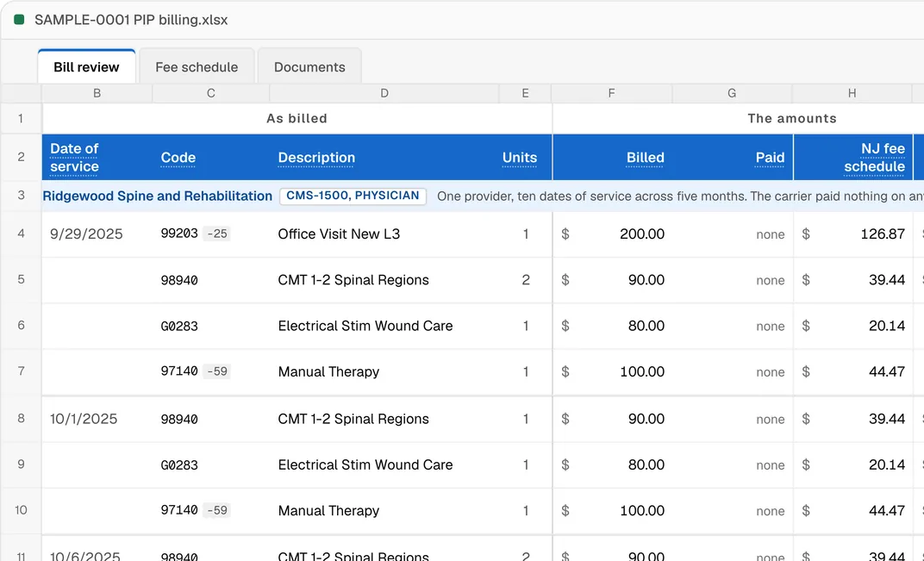Select the column F header

coord(612,93)
